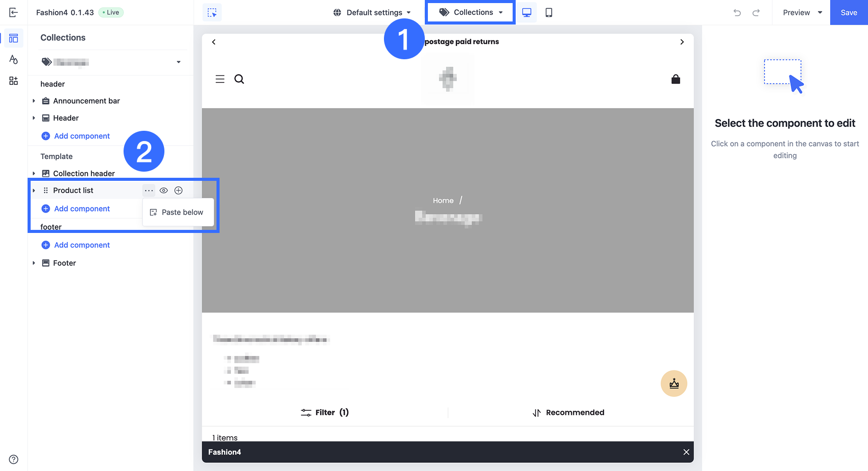Choose Paste below from the context menu
This screenshot has height=471, width=868.
(x=178, y=213)
